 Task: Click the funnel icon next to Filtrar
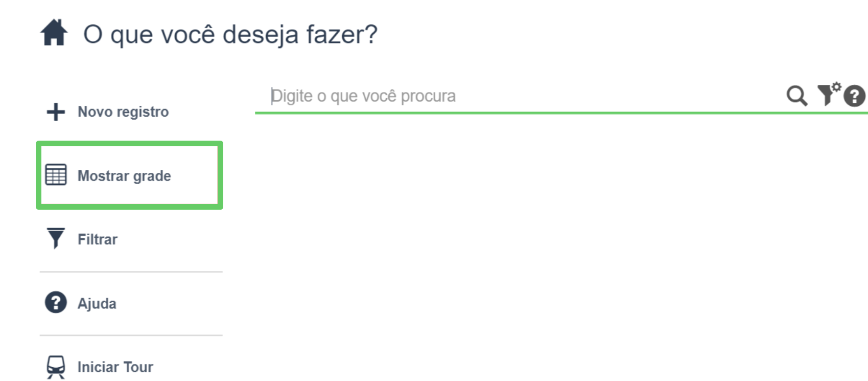[56, 238]
